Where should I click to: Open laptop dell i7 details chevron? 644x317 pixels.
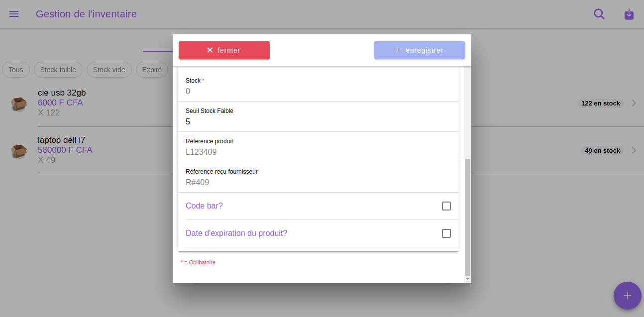tap(634, 150)
